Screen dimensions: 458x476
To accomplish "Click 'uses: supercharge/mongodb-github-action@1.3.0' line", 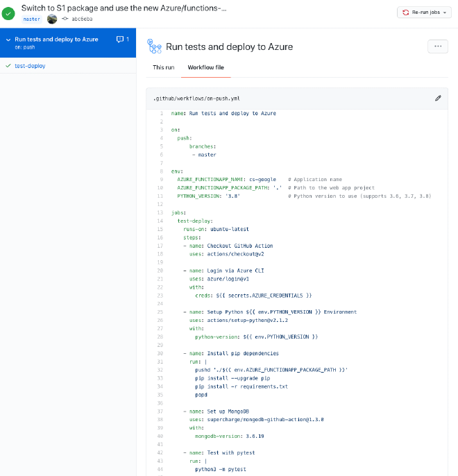I will [x=257, y=420].
